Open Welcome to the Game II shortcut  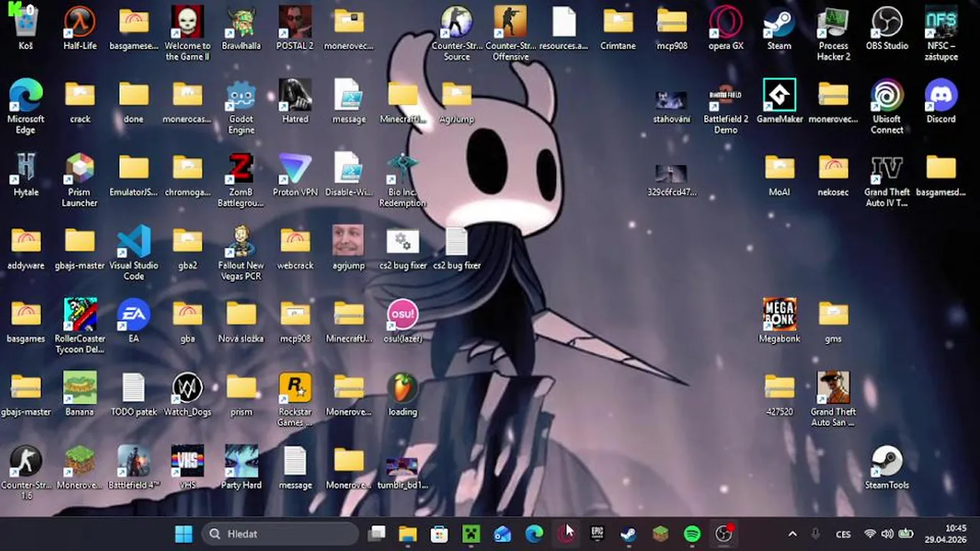[x=188, y=34]
